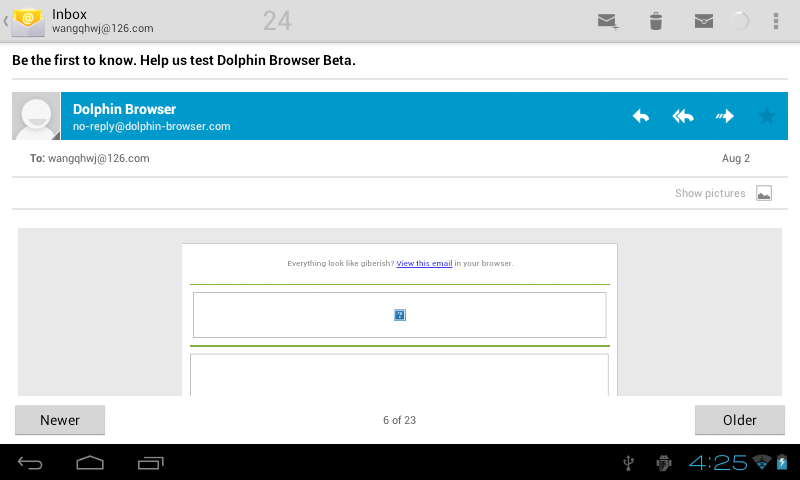Tap recipient wangqhwj@126.com in To field
The height and width of the screenshot is (480, 800).
(98, 158)
